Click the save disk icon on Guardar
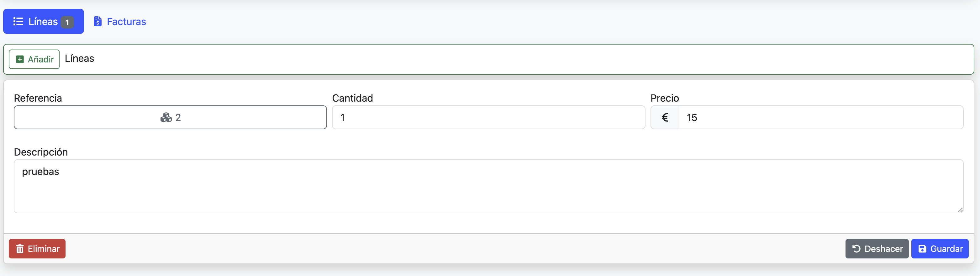The width and height of the screenshot is (980, 276). 922,249
